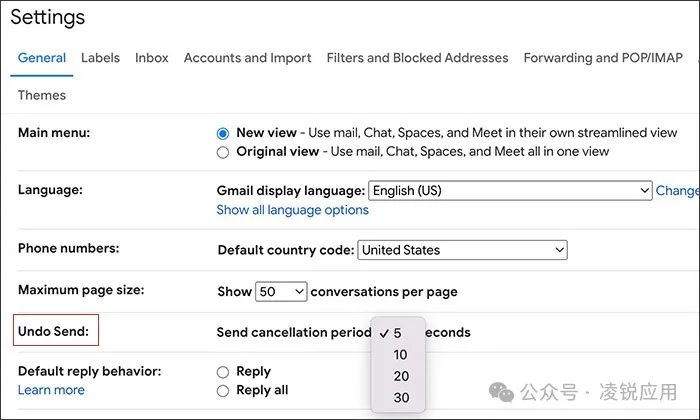Click the Phone numbers: label
The height and width of the screenshot is (420, 700).
pos(68,248)
